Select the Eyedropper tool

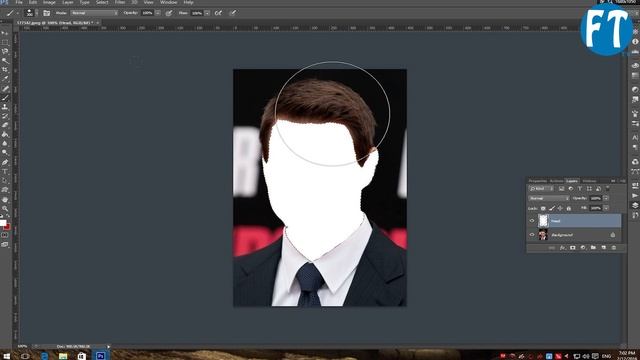pos(5,79)
